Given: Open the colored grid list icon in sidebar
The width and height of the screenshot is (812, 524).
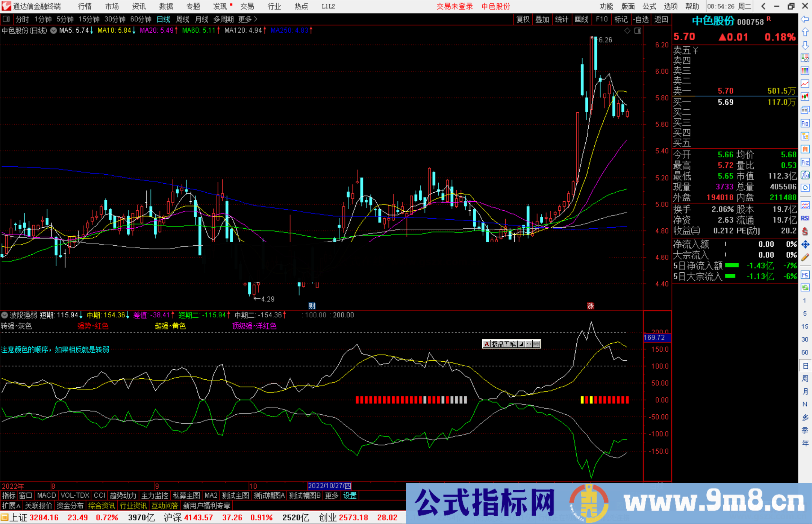Looking at the screenshot, I should (x=805, y=71).
